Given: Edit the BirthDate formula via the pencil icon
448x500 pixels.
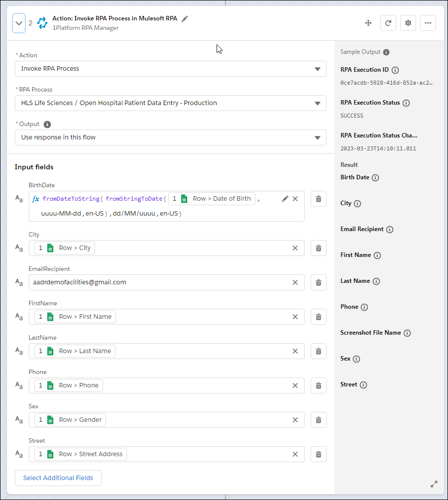Looking at the screenshot, I should tap(285, 198).
